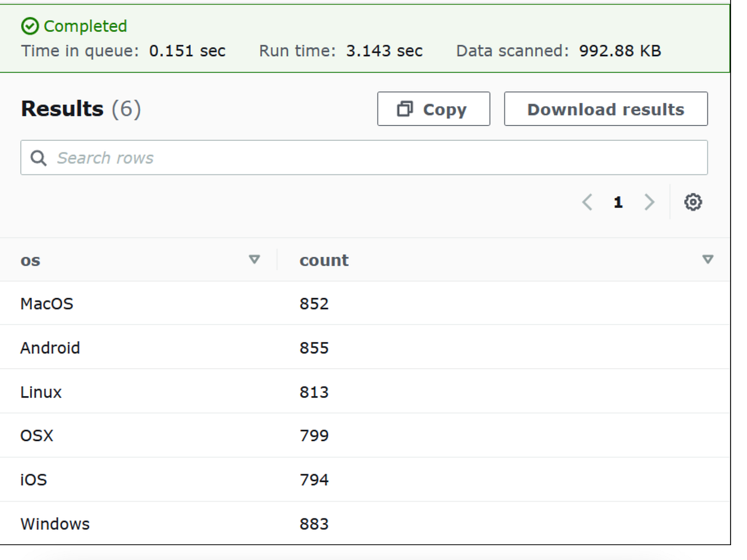Click the previous page arrow
The image size is (747, 560).
pos(587,202)
